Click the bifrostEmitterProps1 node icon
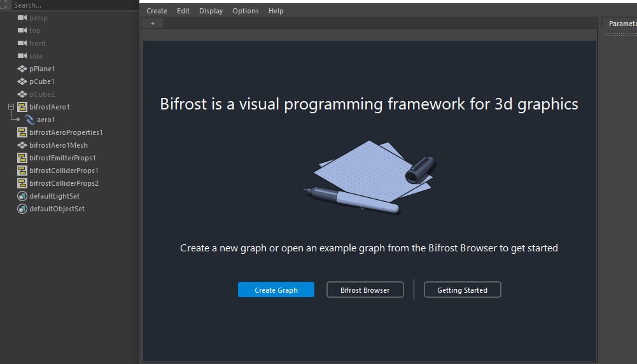Image resolution: width=637 pixels, height=364 pixels. click(22, 158)
